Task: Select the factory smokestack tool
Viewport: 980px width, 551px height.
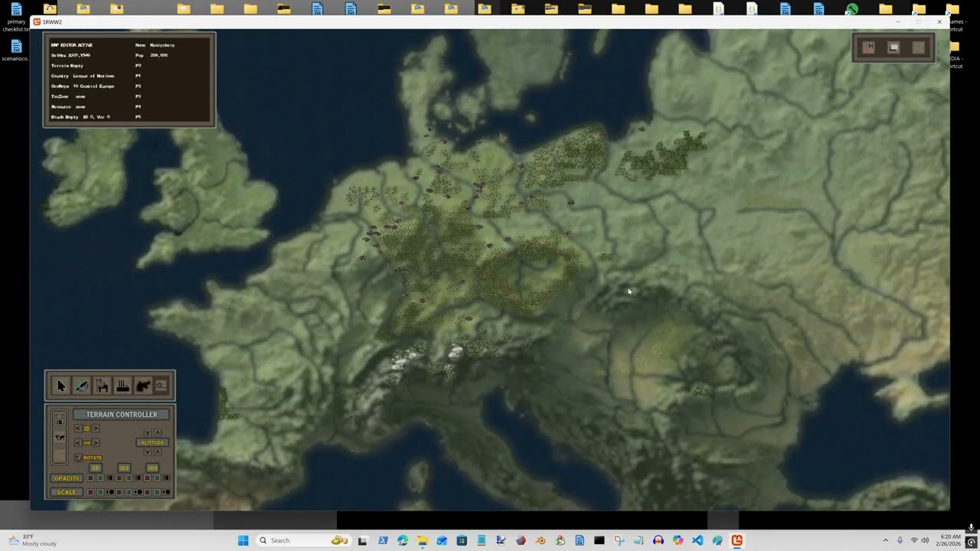Action: tap(122, 386)
